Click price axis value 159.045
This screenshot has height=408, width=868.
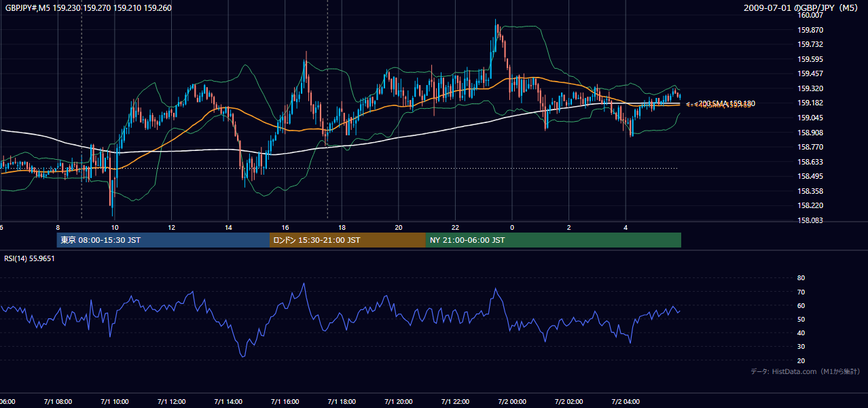click(x=810, y=118)
